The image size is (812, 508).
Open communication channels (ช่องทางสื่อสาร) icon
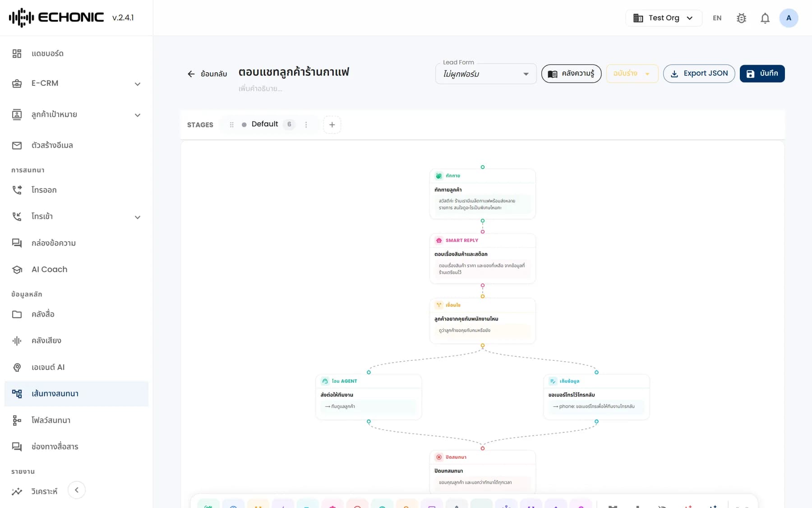tap(17, 447)
